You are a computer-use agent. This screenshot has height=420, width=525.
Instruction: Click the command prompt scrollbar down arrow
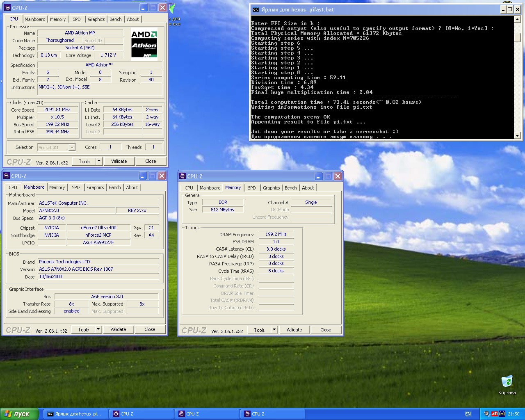click(x=517, y=135)
